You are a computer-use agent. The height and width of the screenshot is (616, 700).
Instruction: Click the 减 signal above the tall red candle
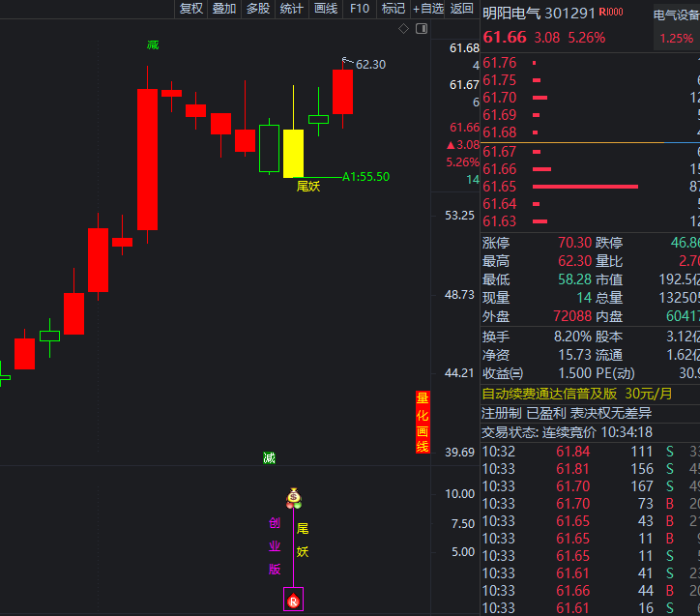pyautogui.click(x=153, y=45)
